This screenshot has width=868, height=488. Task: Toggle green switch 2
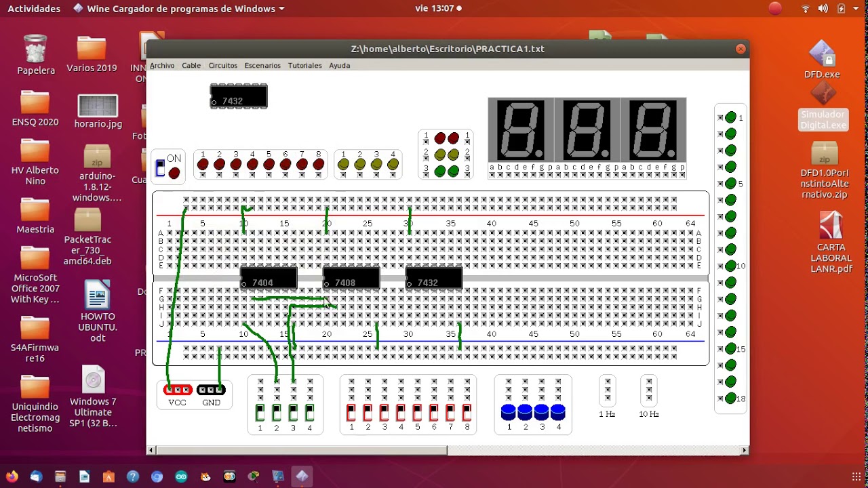pyautogui.click(x=277, y=412)
